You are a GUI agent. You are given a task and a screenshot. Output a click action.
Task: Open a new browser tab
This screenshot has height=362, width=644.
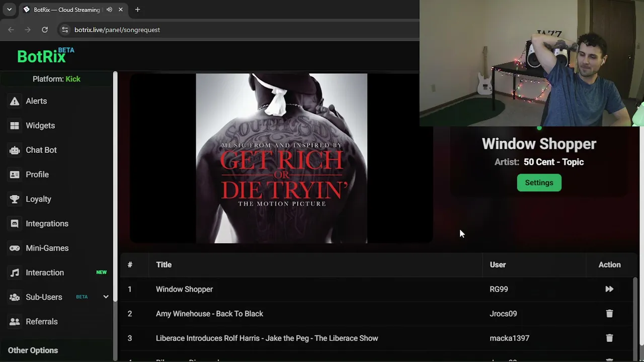tap(137, 10)
